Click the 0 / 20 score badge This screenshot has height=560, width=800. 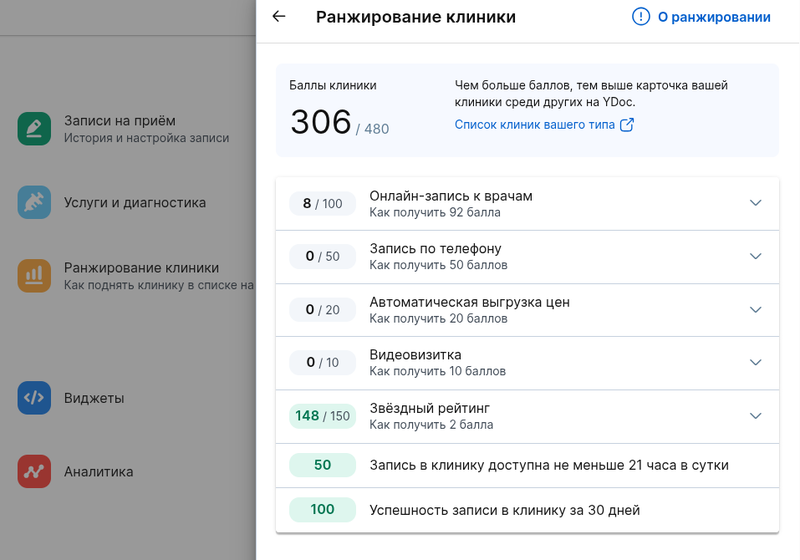[322, 310]
